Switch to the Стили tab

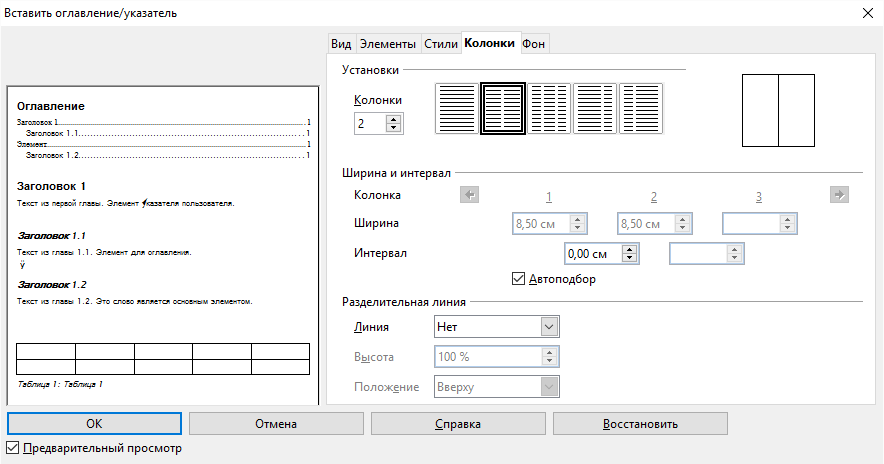point(440,43)
